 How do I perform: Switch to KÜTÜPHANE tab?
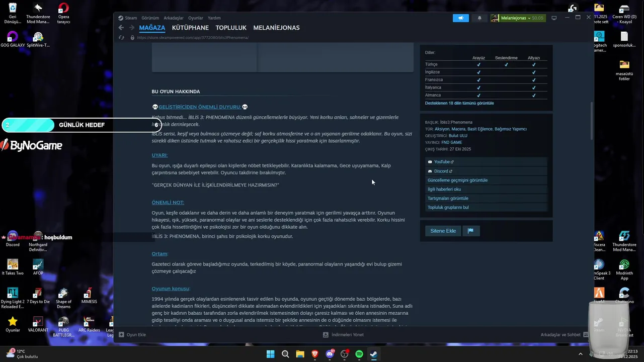coord(190,28)
